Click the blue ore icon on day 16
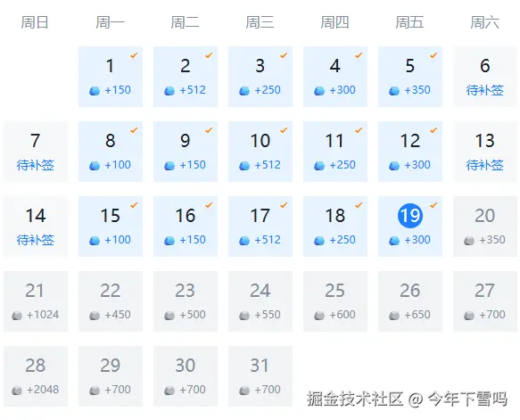This screenshot has width=520, height=420. tap(169, 241)
